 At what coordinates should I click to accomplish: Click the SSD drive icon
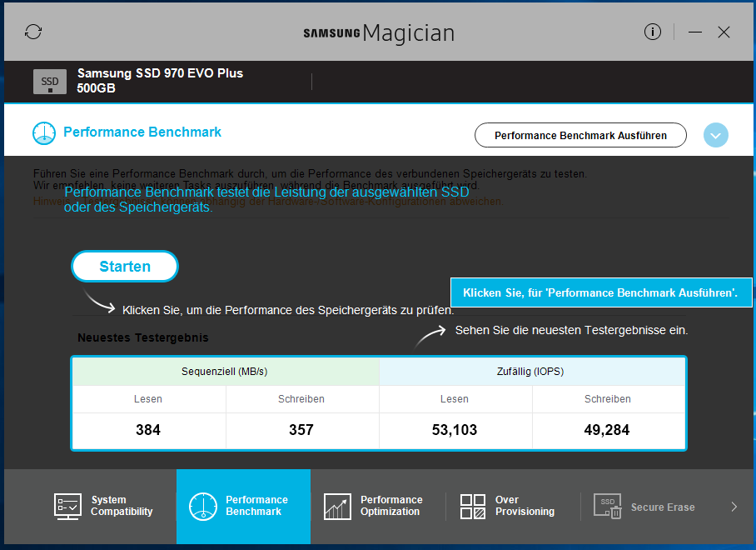(x=50, y=82)
